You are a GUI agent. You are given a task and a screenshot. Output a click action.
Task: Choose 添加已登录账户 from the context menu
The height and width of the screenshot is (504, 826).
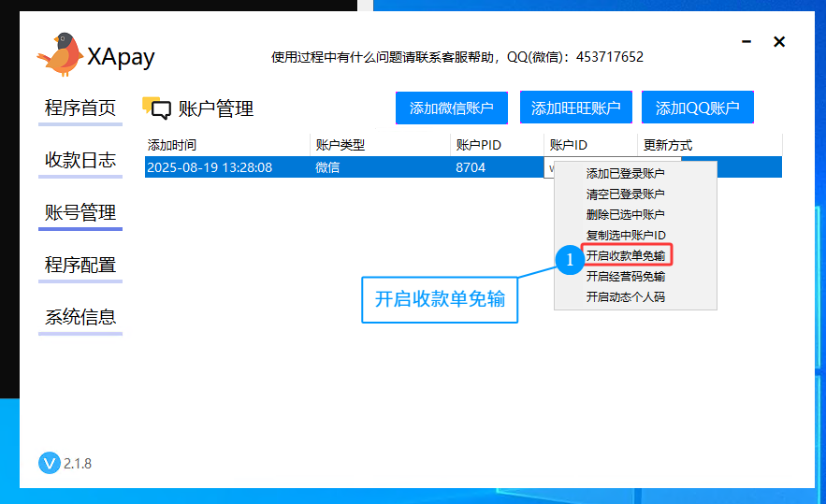pyautogui.click(x=625, y=174)
